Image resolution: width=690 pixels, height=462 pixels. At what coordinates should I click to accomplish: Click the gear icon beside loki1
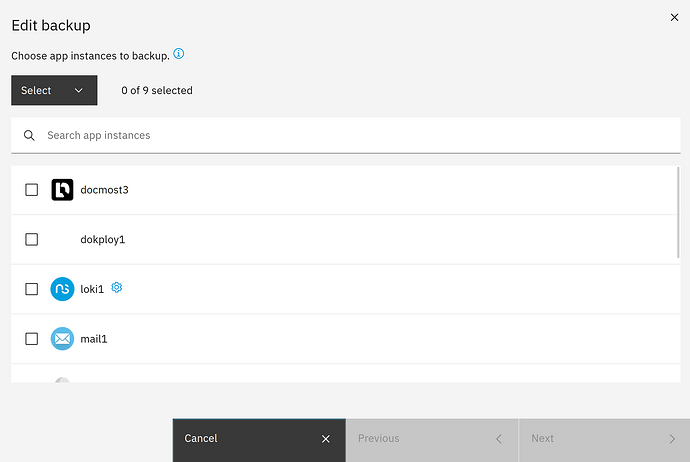tap(117, 288)
